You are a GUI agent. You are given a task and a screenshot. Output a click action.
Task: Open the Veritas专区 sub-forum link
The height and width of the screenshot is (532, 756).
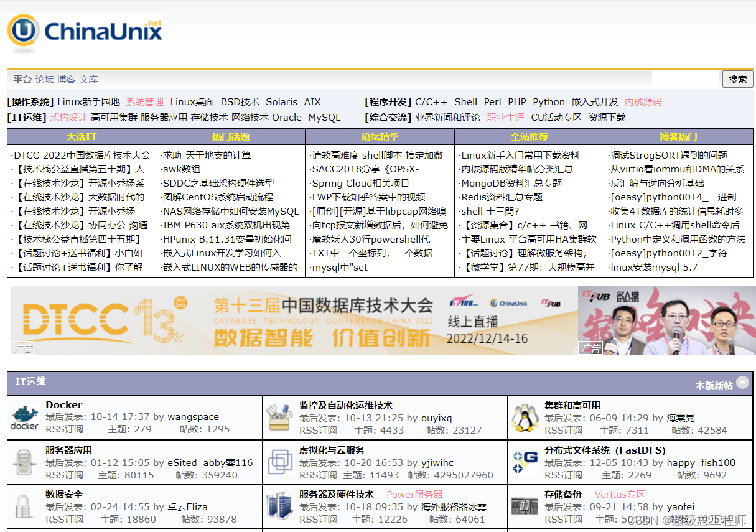[620, 495]
